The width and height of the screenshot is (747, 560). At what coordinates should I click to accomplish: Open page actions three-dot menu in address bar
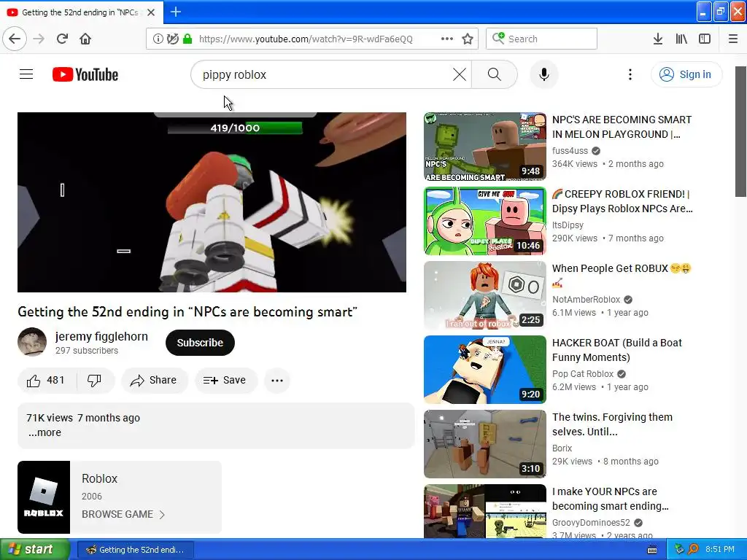(447, 39)
